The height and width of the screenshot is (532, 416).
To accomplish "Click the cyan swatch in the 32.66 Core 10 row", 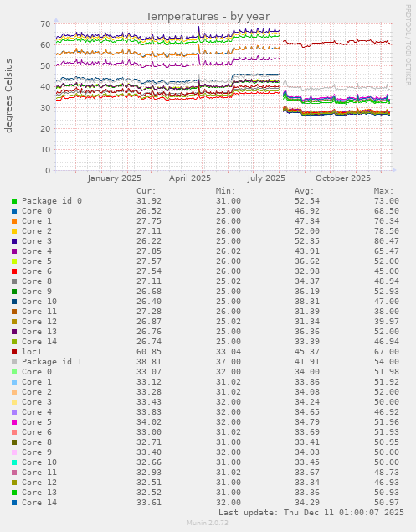I will [x=14, y=462].
